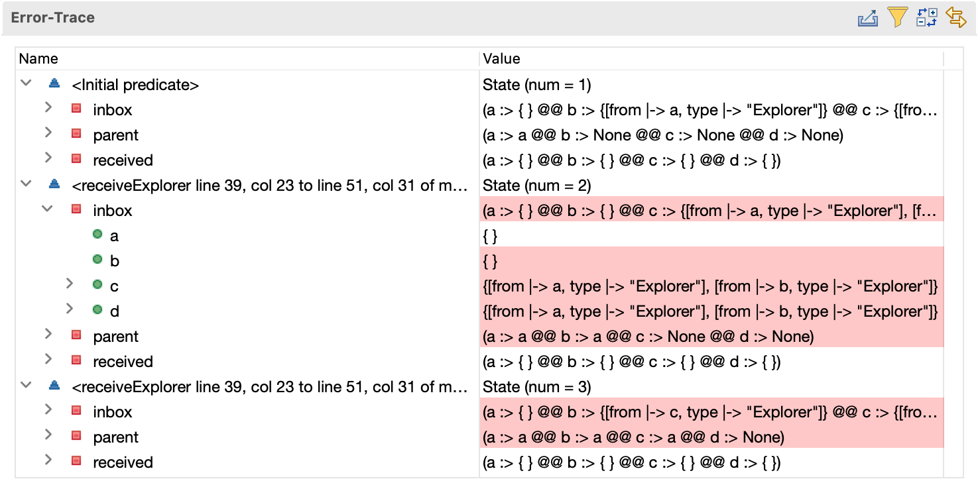The height and width of the screenshot is (481, 980).
Task: Expand the d entry under inbox
Action: pos(70,311)
